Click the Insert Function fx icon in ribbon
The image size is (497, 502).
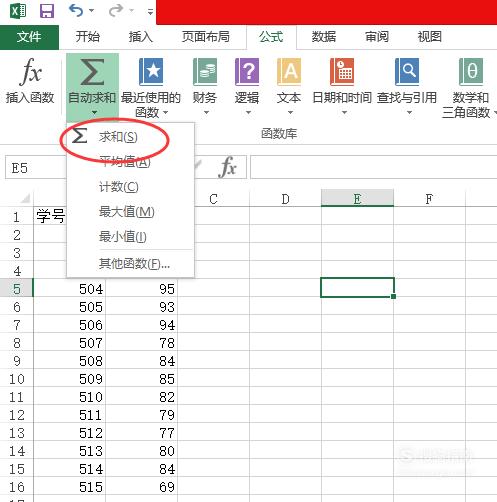coord(30,71)
